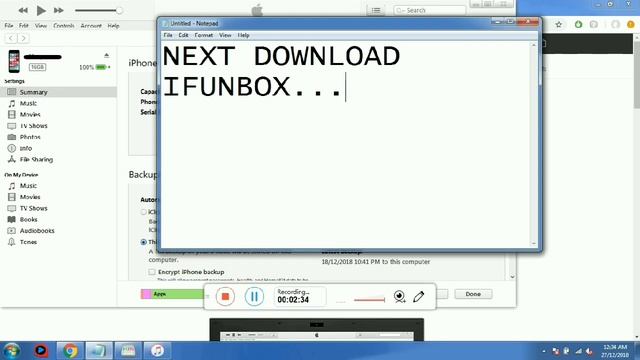Click the video thumbnail below iTunes

tap(316, 330)
